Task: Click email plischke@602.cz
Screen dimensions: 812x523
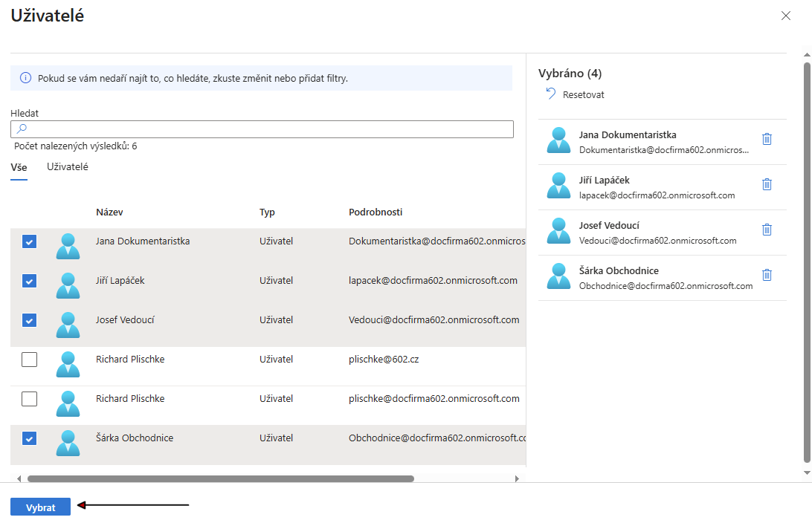Action: click(384, 359)
